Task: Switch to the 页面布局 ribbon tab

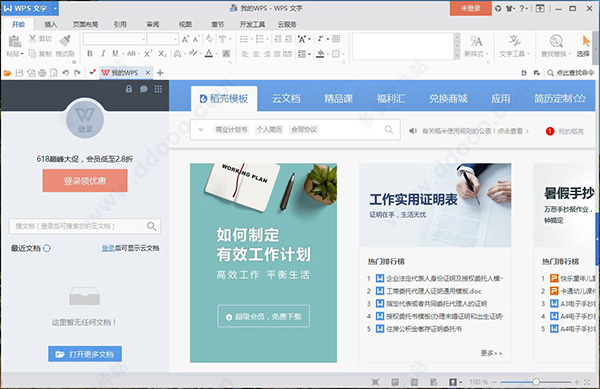Action: tap(85, 24)
